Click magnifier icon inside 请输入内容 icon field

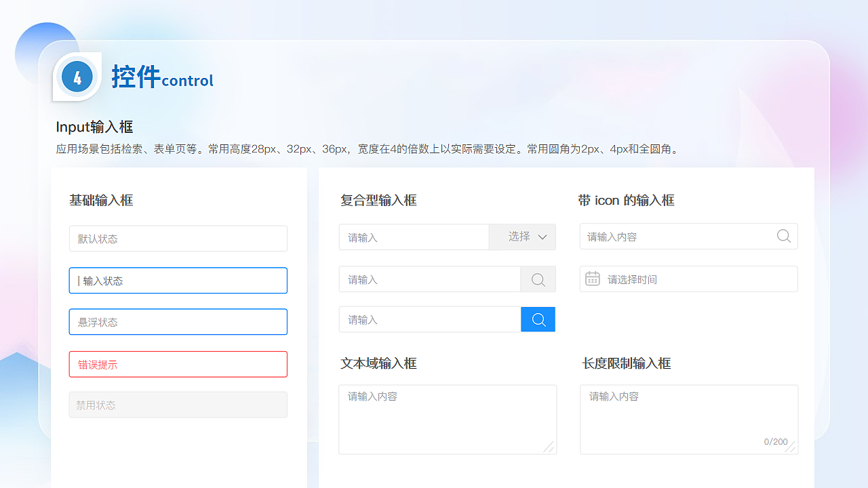(783, 236)
